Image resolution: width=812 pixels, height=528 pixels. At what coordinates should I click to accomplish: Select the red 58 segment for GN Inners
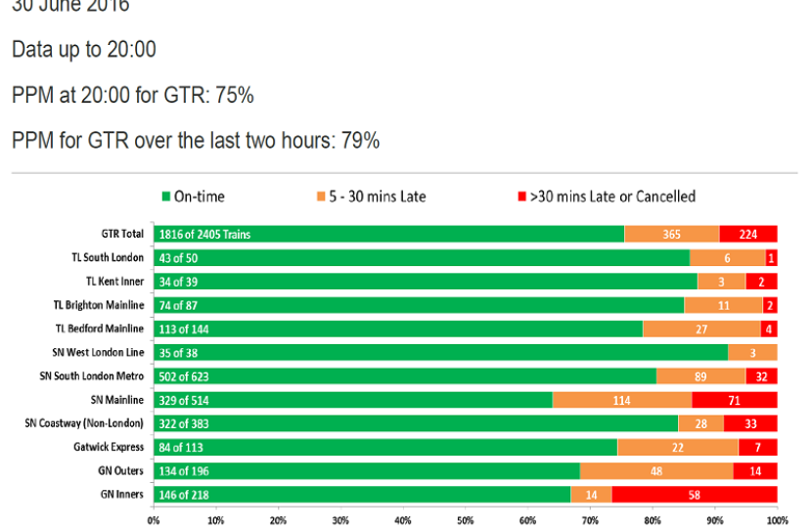point(695,495)
